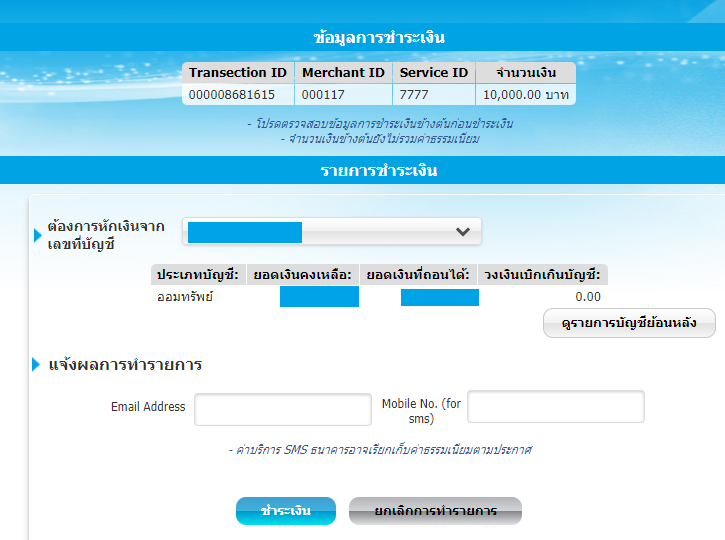
Task: Click the ข้อมูลการชำระเงิน section heading
Action: tap(379, 37)
